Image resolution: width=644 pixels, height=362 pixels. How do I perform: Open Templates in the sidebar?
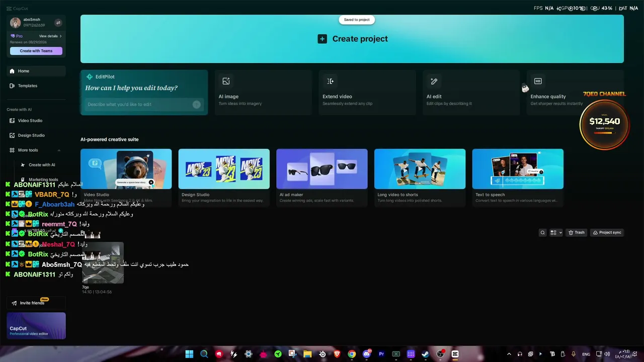click(36, 86)
